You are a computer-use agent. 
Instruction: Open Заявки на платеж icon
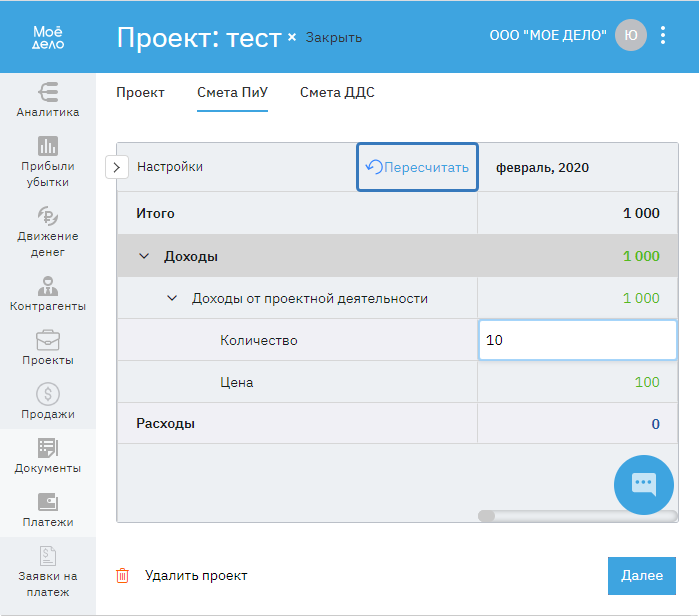click(x=48, y=555)
